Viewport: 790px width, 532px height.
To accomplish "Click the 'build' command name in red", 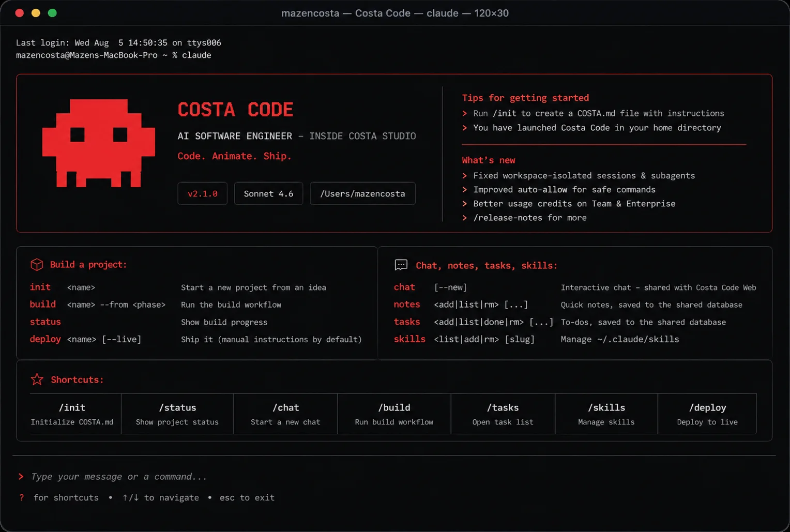I will (43, 305).
